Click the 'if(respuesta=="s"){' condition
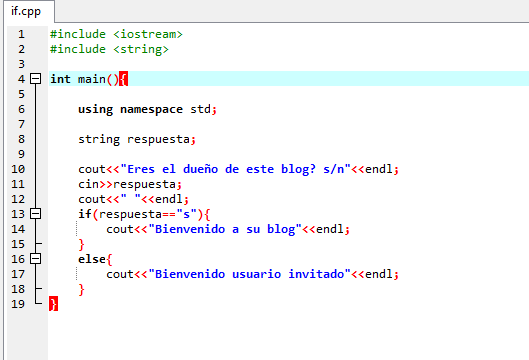 click(x=144, y=214)
